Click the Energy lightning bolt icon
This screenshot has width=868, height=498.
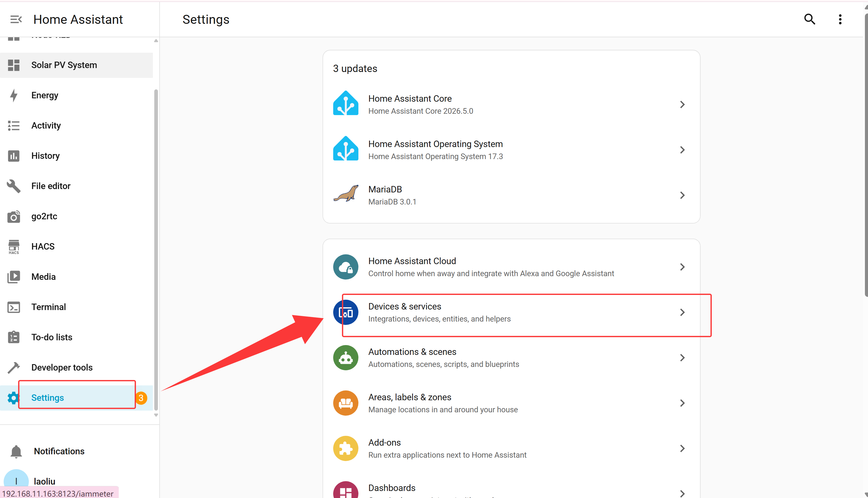click(x=14, y=96)
